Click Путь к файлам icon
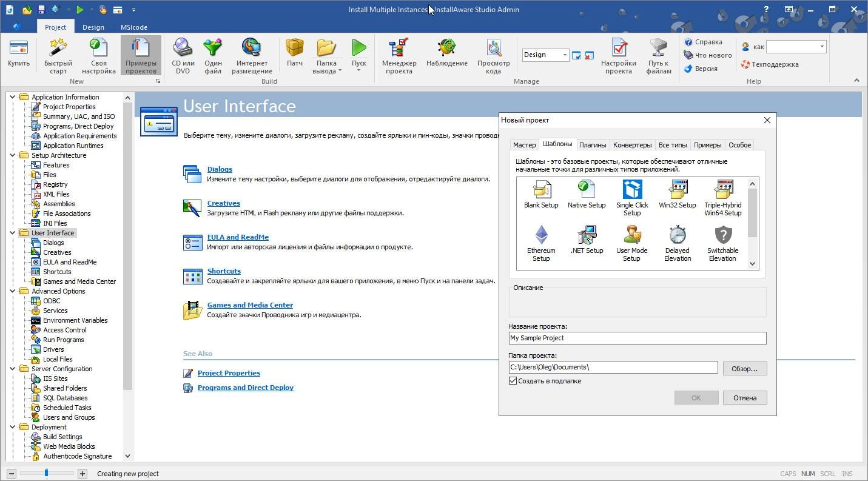The height and width of the screenshot is (481, 868). coord(659,56)
